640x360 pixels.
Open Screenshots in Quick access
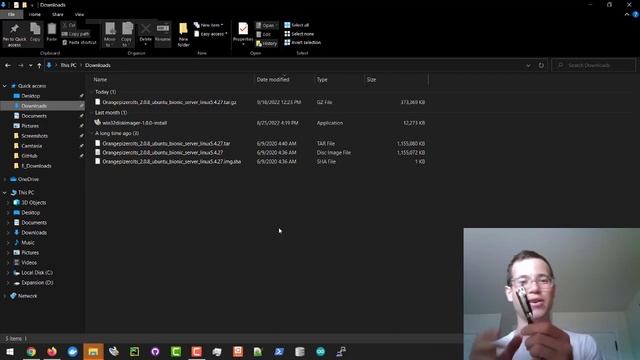[x=34, y=136]
